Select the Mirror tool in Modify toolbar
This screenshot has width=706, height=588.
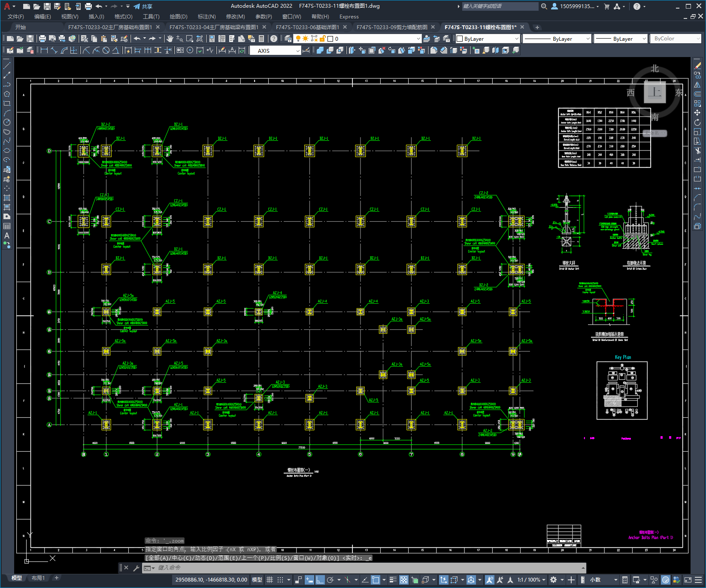pyautogui.click(x=697, y=85)
